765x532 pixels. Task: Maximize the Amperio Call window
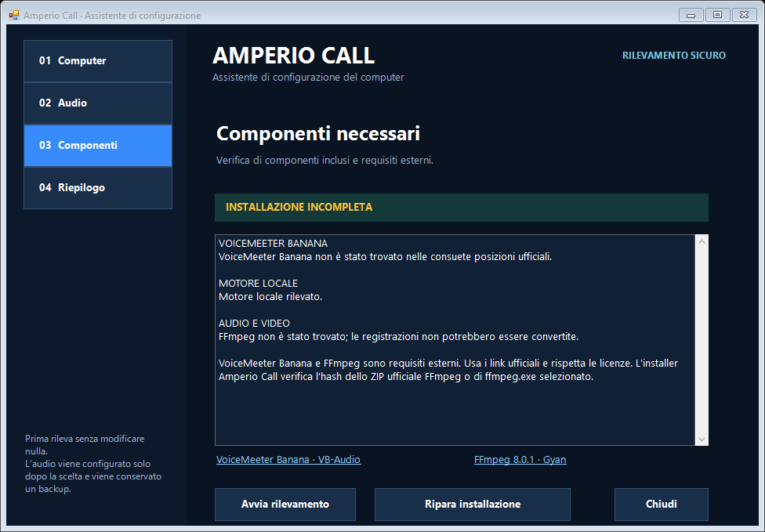pyautogui.click(x=717, y=15)
